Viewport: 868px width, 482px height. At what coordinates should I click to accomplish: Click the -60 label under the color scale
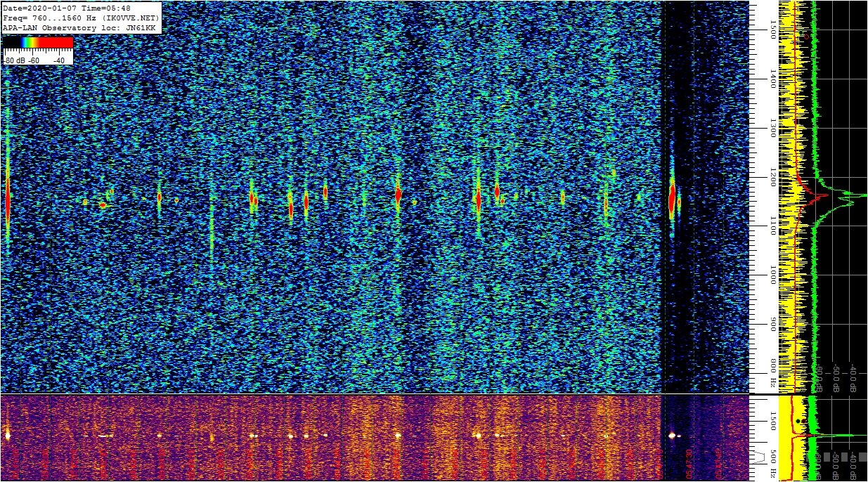pos(34,60)
